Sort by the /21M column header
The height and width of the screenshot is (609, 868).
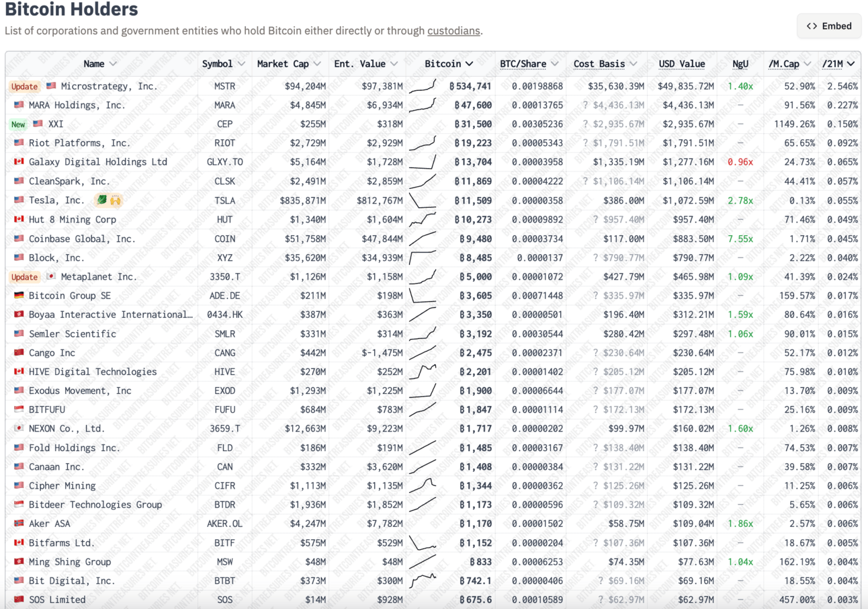tap(838, 64)
